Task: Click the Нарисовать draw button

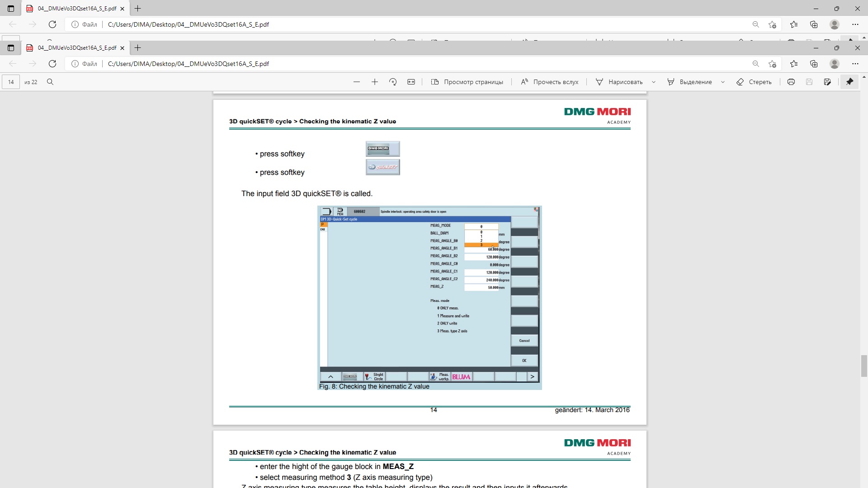Action: (x=619, y=82)
